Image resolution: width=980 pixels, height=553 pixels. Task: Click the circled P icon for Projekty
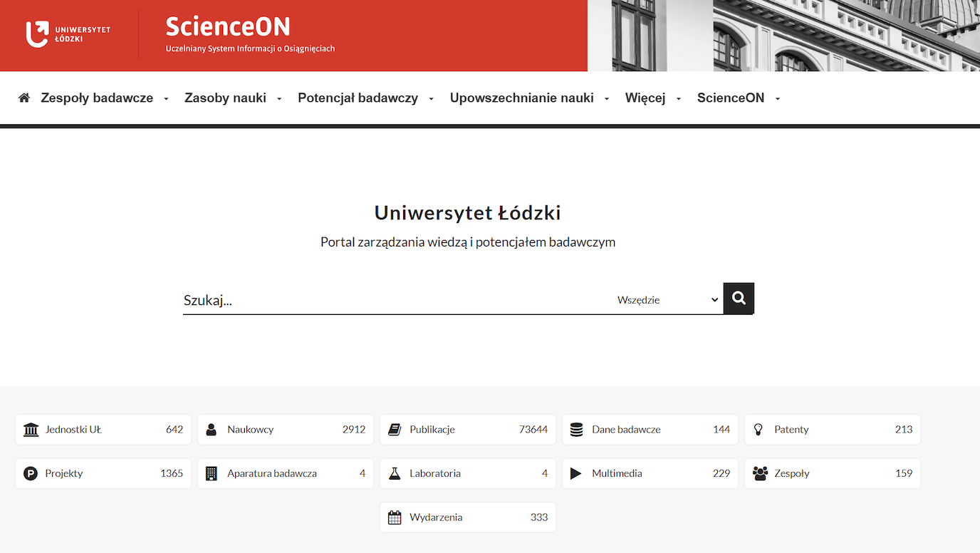(31, 473)
